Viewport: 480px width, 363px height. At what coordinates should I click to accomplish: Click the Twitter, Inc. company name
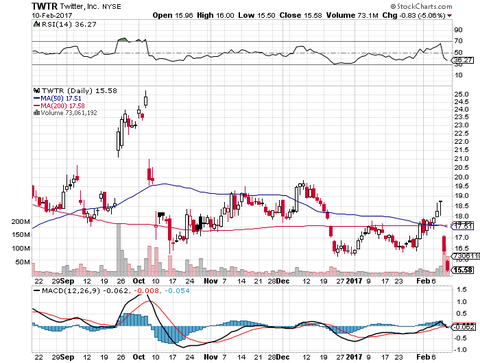[79, 6]
